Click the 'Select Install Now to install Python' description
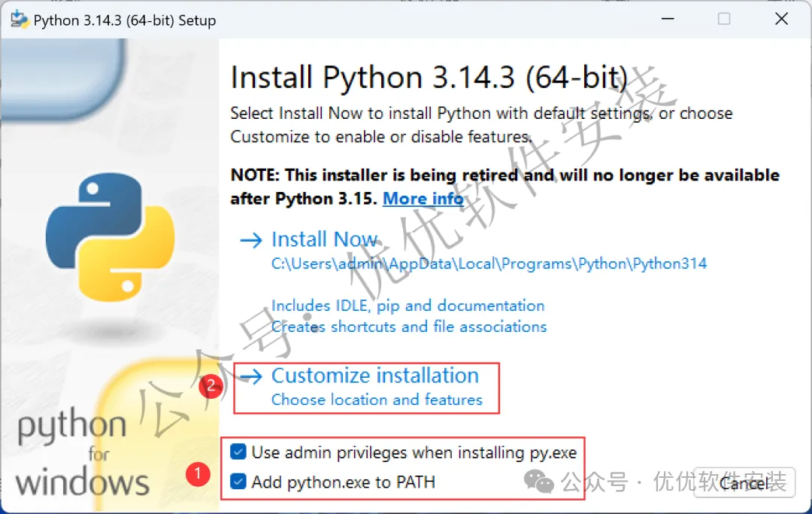 click(x=481, y=125)
